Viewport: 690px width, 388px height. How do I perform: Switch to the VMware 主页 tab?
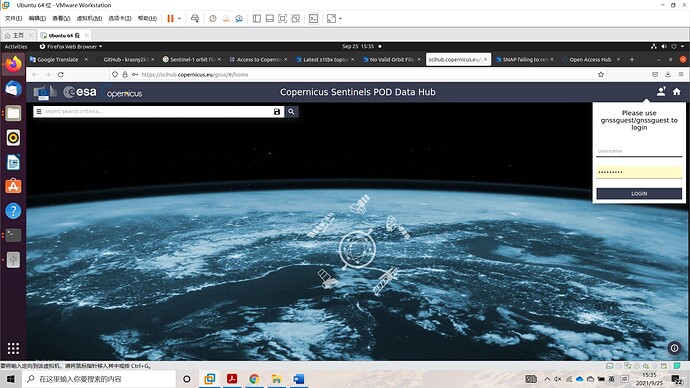(x=18, y=35)
